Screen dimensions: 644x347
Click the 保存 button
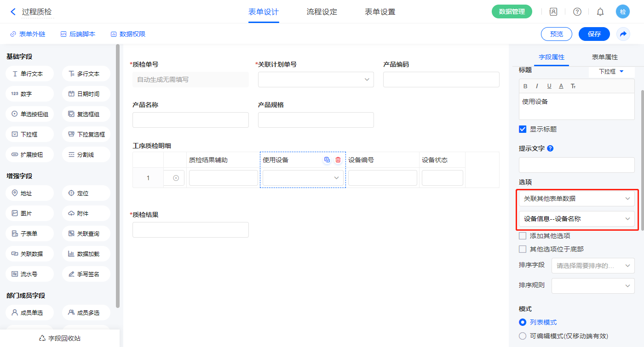594,34
